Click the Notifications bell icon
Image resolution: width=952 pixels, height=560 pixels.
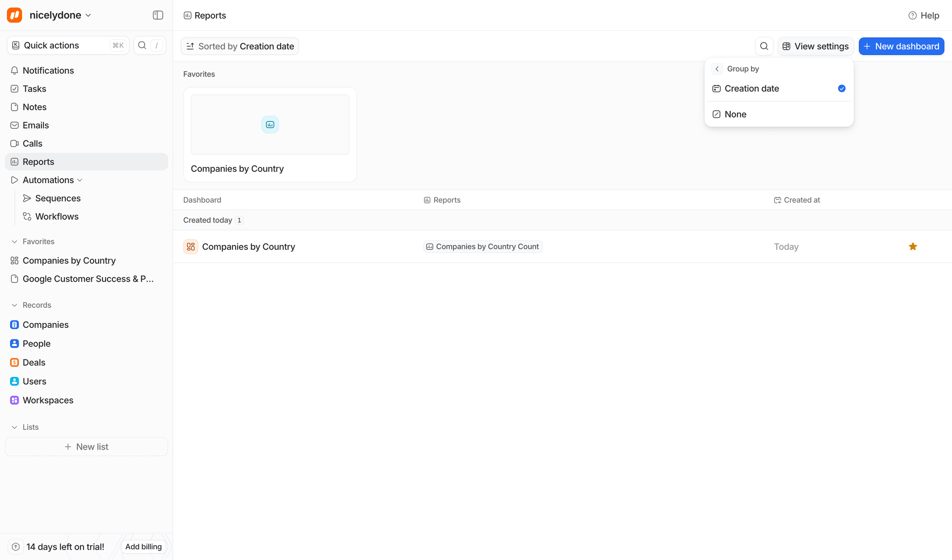[14, 71]
